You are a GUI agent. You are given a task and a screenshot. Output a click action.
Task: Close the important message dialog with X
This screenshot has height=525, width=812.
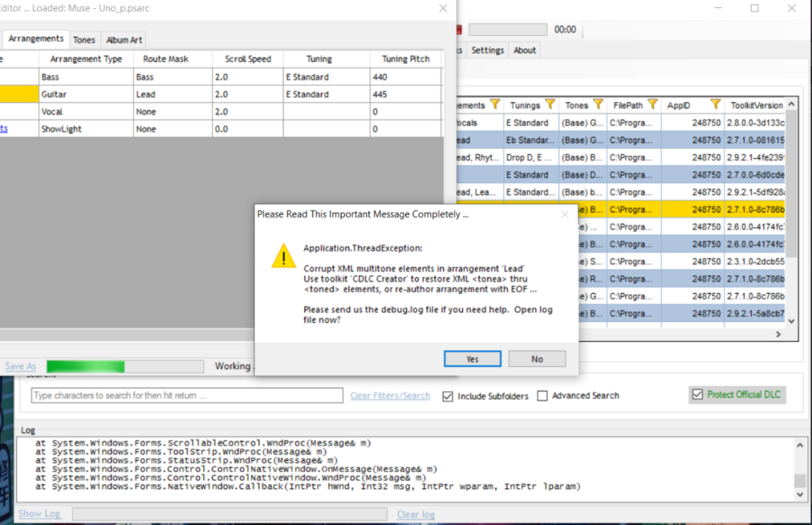click(x=564, y=215)
